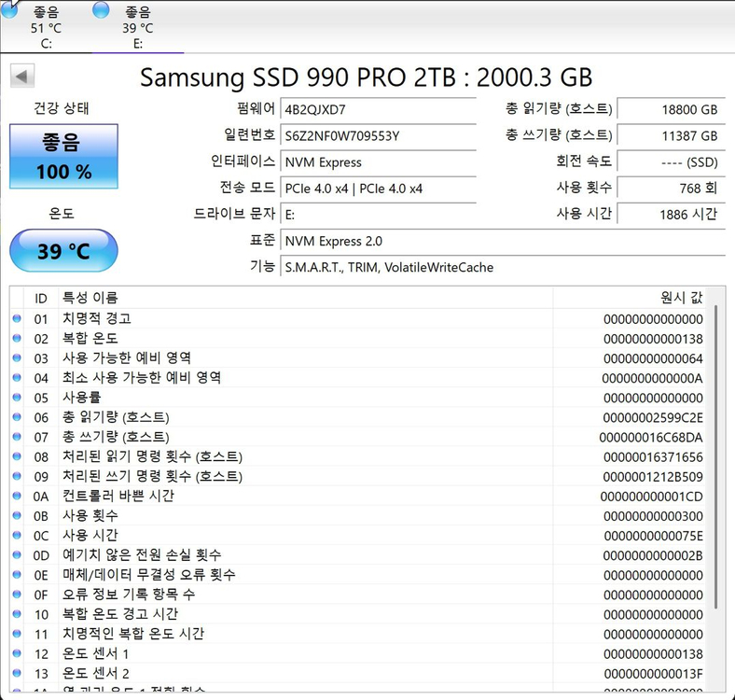Click the 원시 값 column header
This screenshot has width=735, height=700.
pyautogui.click(x=629, y=298)
